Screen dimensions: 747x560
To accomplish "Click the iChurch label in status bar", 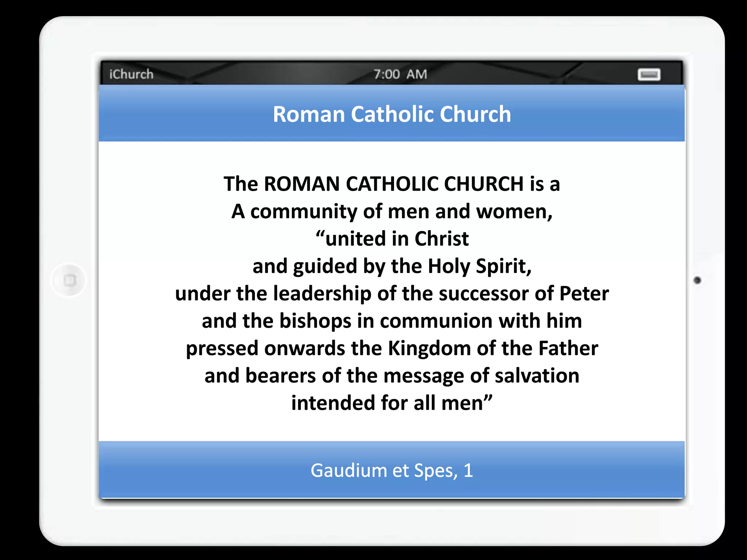I will coord(131,74).
